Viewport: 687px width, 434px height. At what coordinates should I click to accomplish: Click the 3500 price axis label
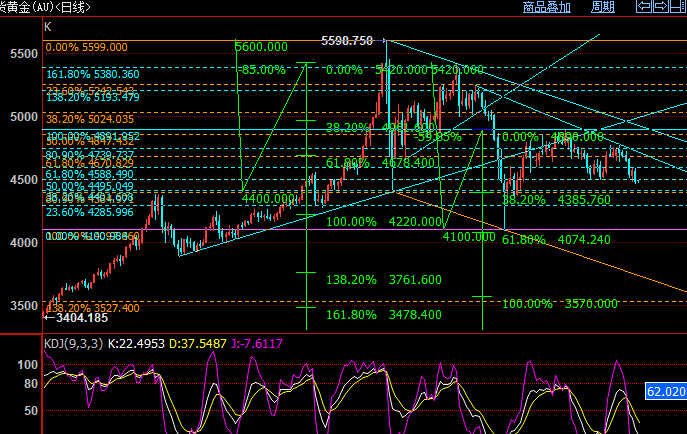tap(24, 306)
